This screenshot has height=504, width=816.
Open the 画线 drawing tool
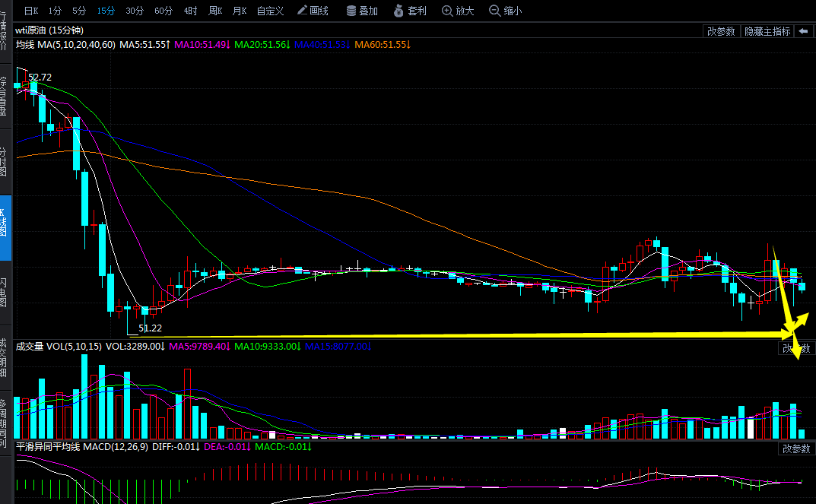pyautogui.click(x=312, y=11)
